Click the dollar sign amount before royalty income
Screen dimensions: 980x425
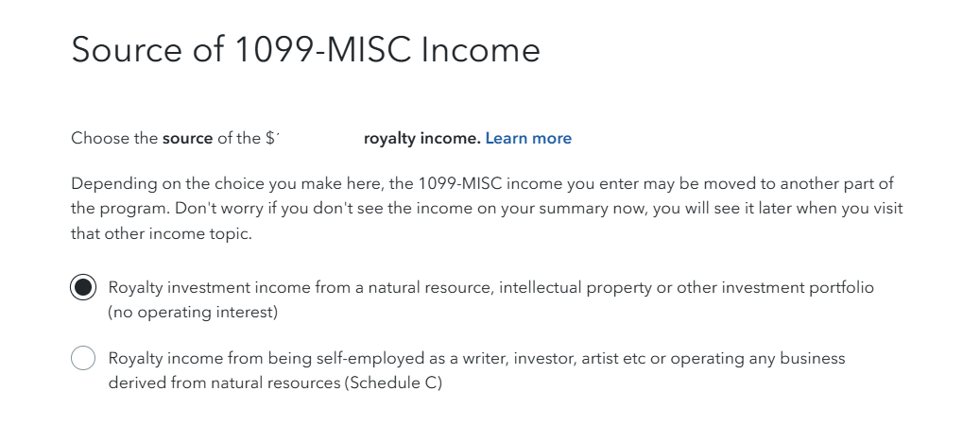271,138
